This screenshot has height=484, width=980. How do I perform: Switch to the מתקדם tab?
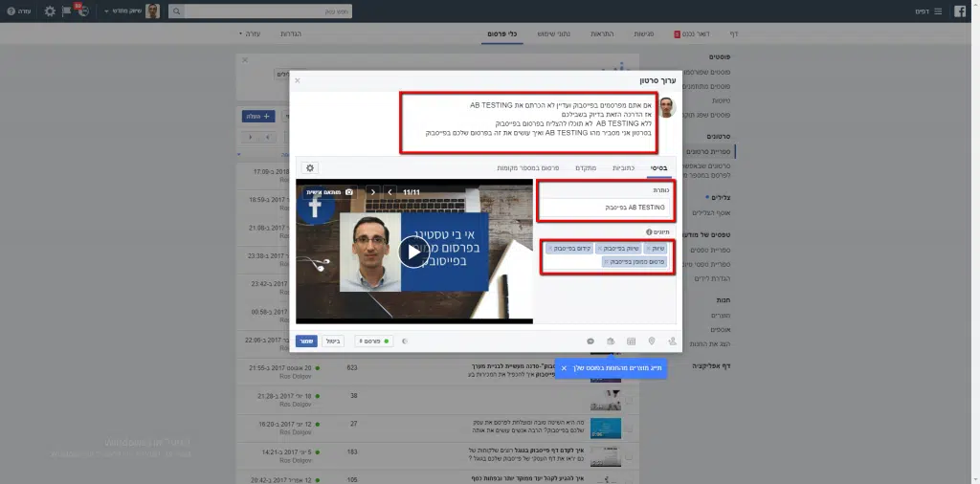[587, 168]
